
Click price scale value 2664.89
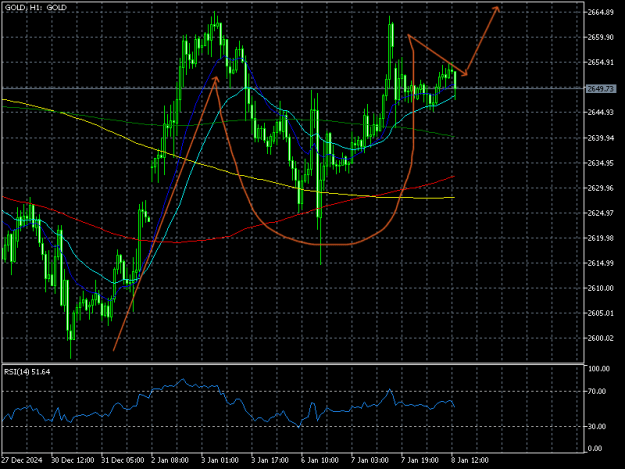[x=601, y=12]
